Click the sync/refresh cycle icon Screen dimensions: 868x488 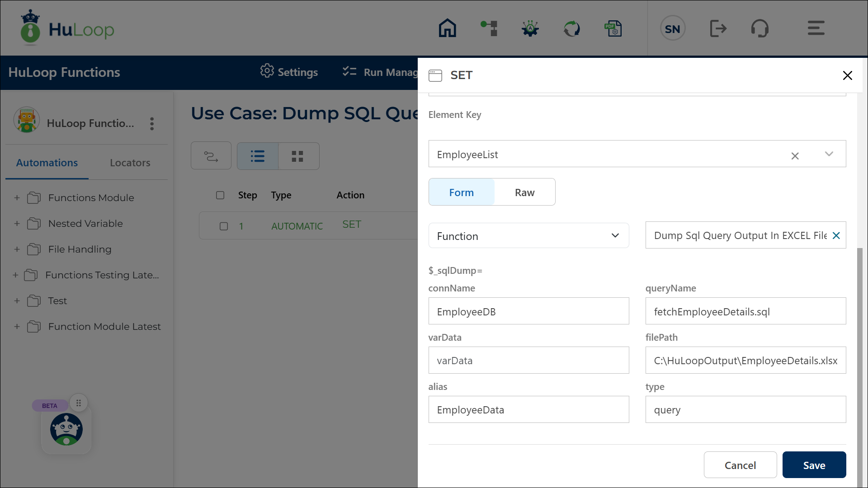point(571,28)
